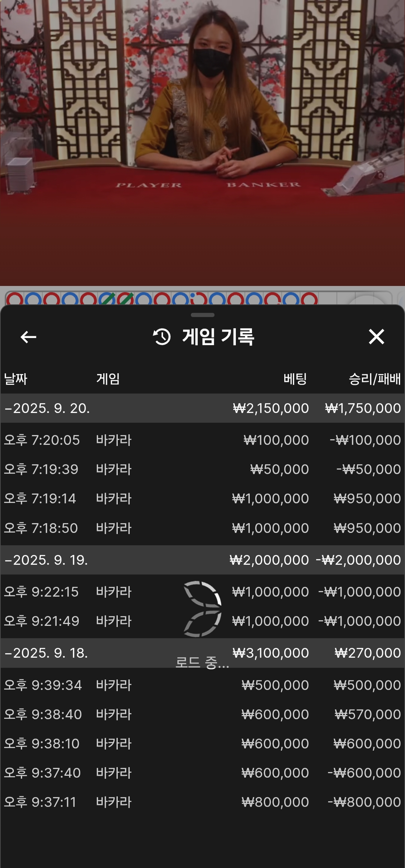
Task: Click the BANKER area on the table
Action: pyautogui.click(x=264, y=185)
